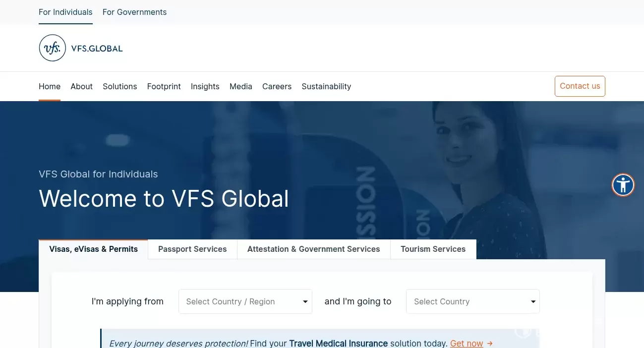Return to the Visas, eVisas & Permits tab
The height and width of the screenshot is (348, 644).
click(93, 249)
